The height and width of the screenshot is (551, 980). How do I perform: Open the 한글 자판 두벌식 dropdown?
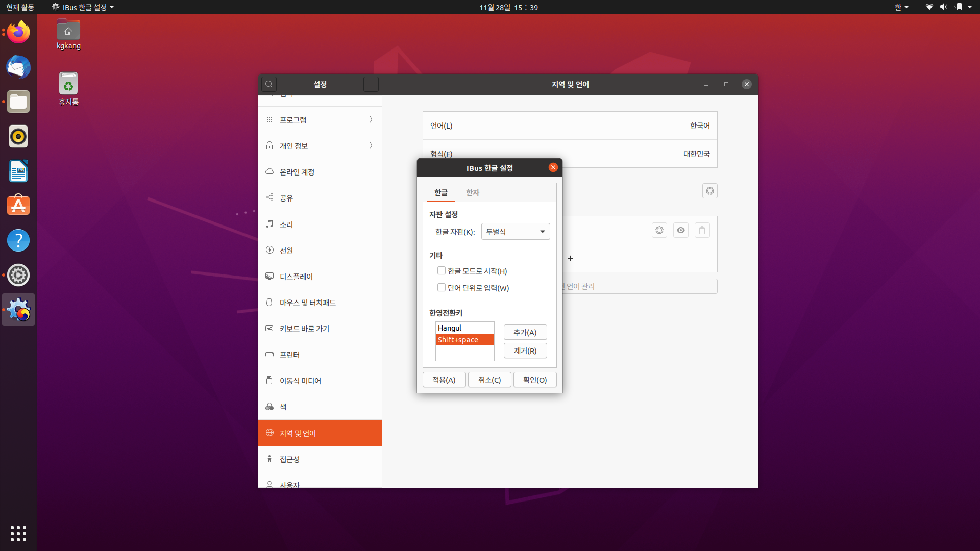tap(516, 232)
